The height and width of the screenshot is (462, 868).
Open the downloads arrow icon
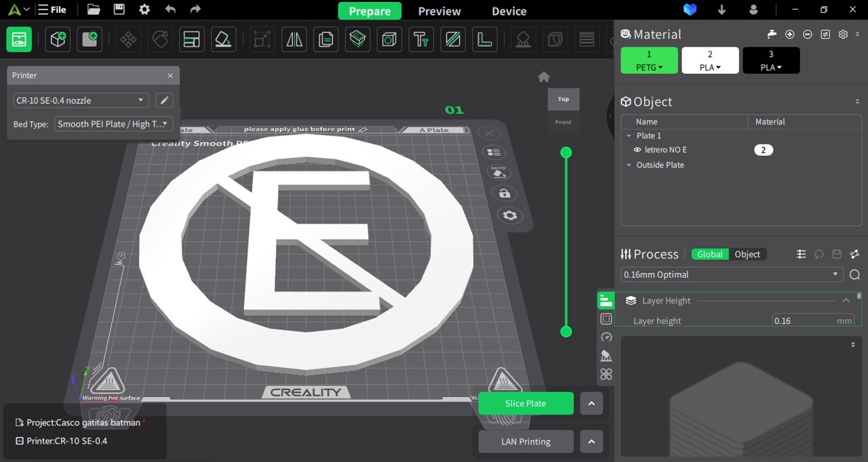click(x=722, y=9)
